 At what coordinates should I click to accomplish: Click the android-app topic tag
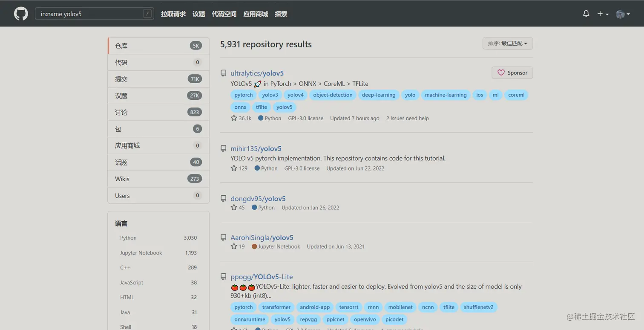315,307
